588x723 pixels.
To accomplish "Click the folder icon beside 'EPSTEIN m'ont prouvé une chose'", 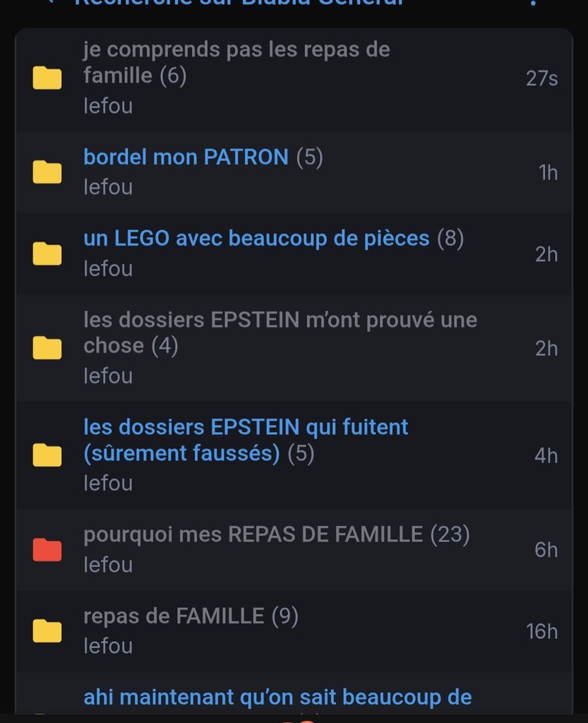I will point(47,347).
